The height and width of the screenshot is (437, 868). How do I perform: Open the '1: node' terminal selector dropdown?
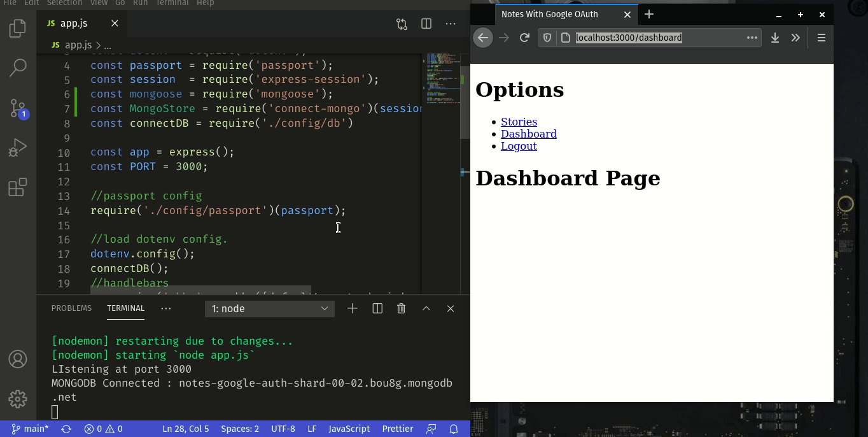tap(269, 308)
